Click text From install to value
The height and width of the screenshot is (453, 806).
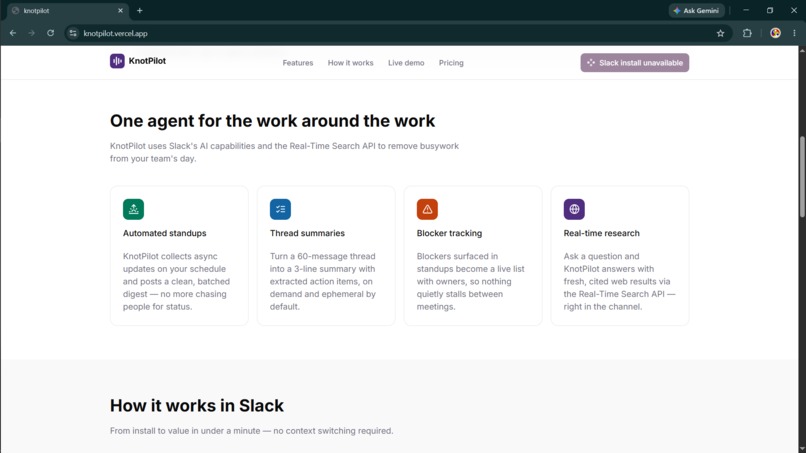[x=251, y=431]
